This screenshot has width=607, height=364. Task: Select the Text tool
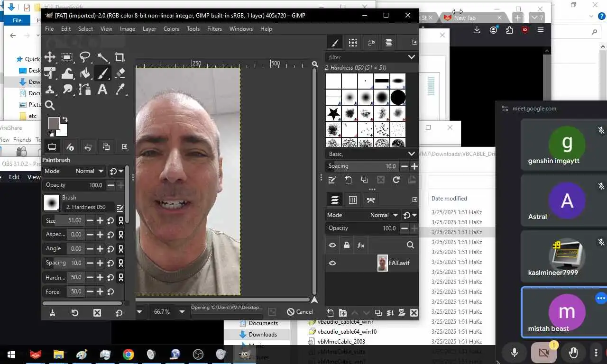click(x=102, y=89)
